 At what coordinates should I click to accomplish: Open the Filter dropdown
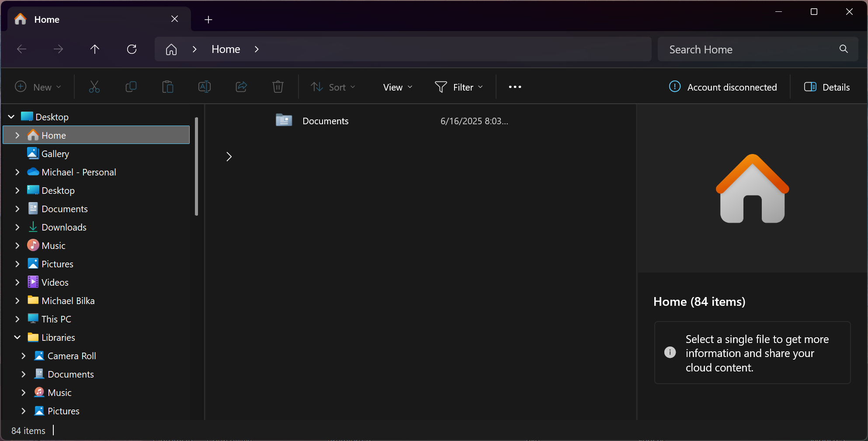(x=459, y=87)
